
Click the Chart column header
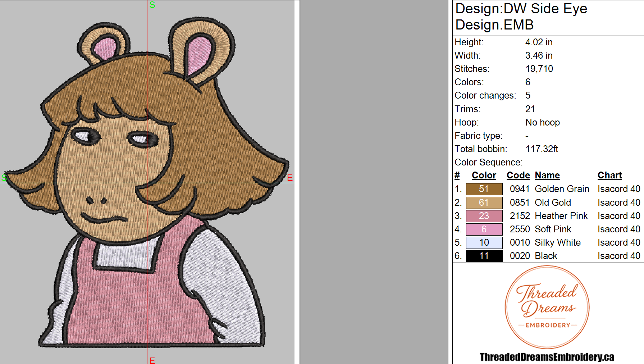click(609, 175)
